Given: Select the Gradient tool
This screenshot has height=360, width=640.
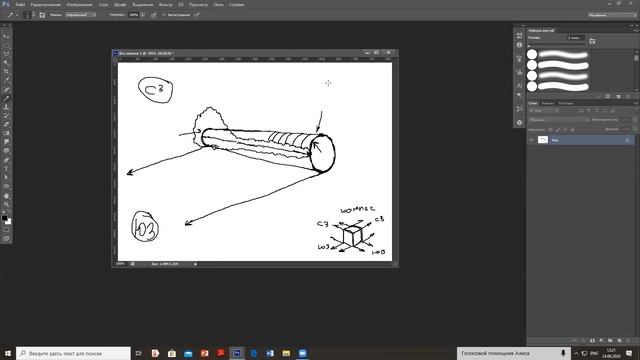Looking at the screenshot, I should coord(6,133).
